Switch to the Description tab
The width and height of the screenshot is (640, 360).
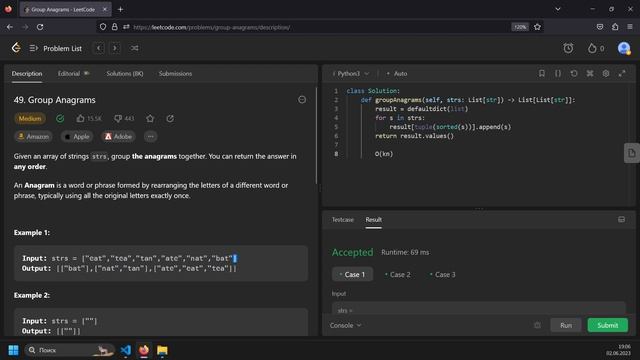pyautogui.click(x=27, y=73)
